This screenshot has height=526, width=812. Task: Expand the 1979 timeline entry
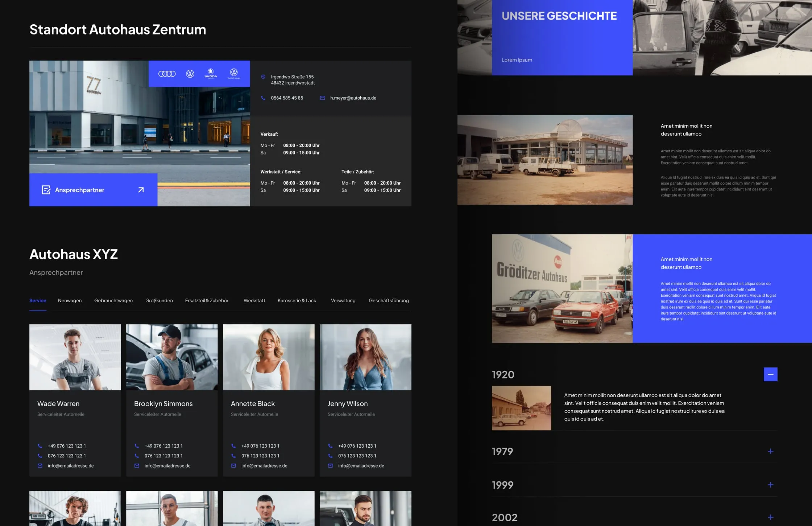click(x=771, y=451)
